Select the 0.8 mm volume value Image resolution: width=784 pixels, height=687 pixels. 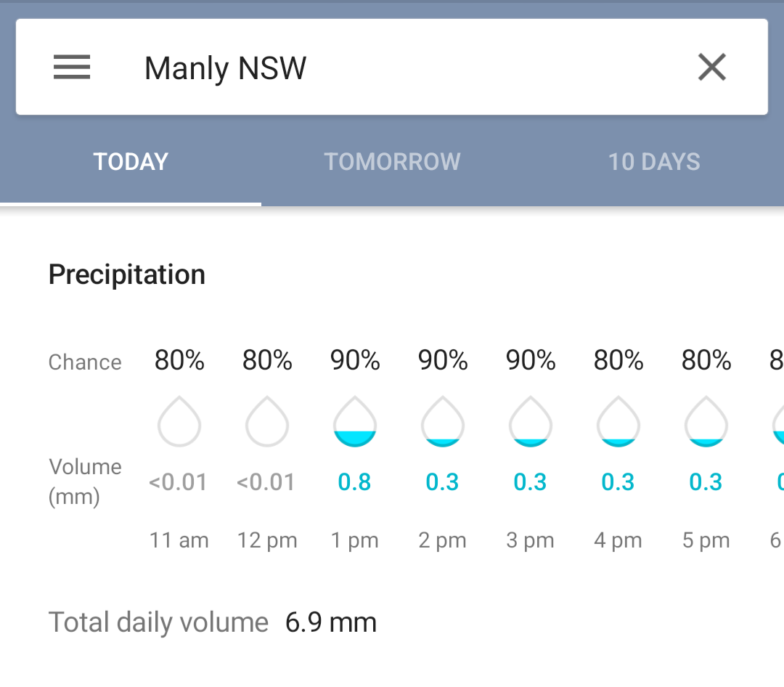click(x=354, y=482)
